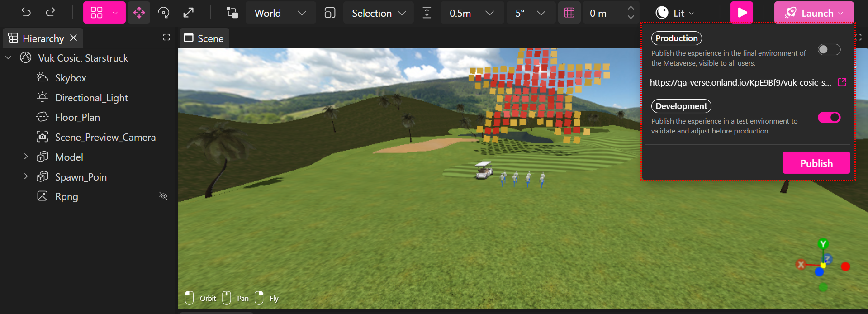868x314 pixels.
Task: Enable the Production publish toggle
Action: (x=829, y=50)
